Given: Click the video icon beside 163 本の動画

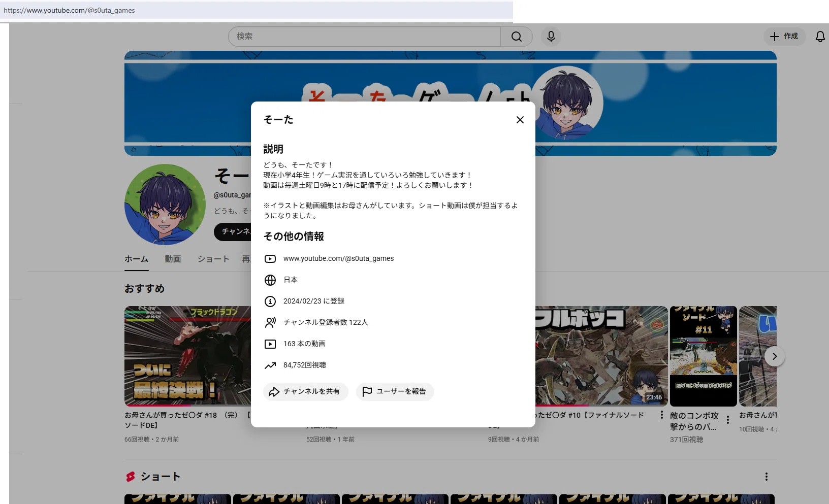Looking at the screenshot, I should (270, 344).
